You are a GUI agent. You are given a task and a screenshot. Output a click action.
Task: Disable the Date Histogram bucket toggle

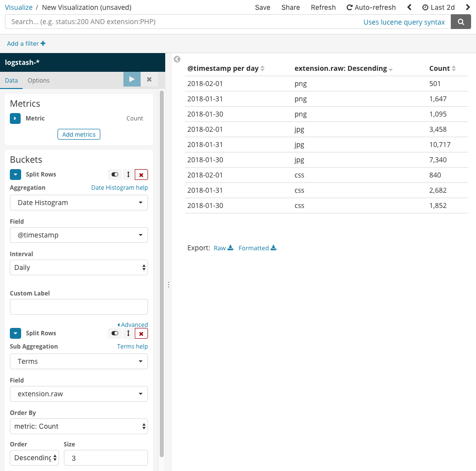115,175
